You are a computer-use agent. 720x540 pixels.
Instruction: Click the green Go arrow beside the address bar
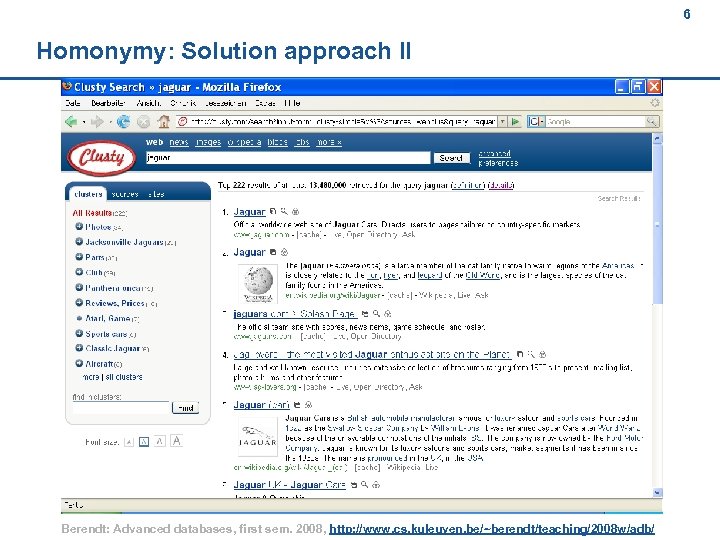pos(515,122)
